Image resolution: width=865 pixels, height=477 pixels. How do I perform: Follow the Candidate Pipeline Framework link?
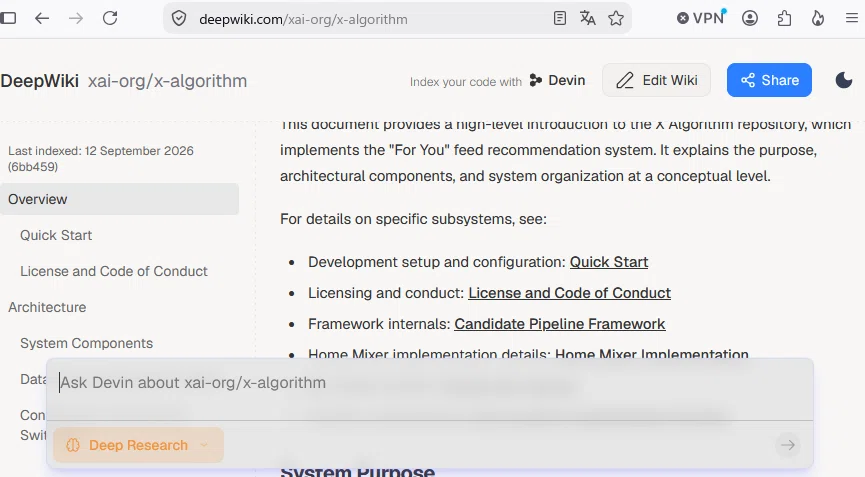pos(559,324)
